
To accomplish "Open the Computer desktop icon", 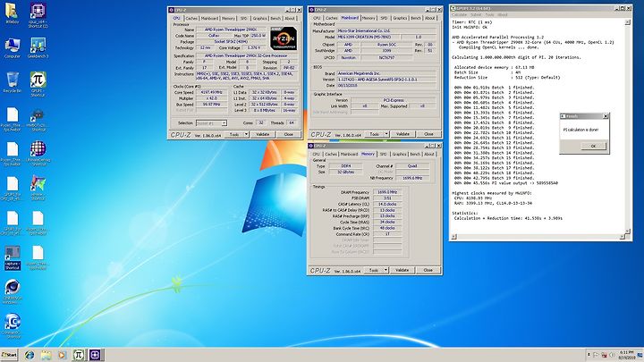I will coord(13,46).
